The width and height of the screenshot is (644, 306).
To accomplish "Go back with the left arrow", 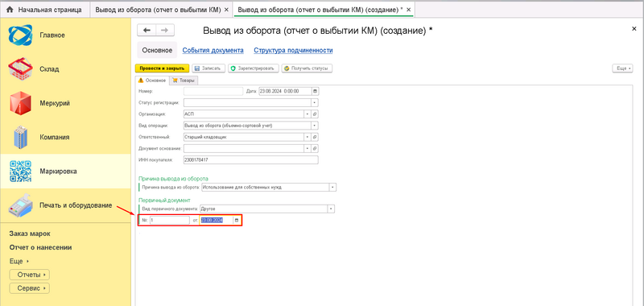I will 147,30.
